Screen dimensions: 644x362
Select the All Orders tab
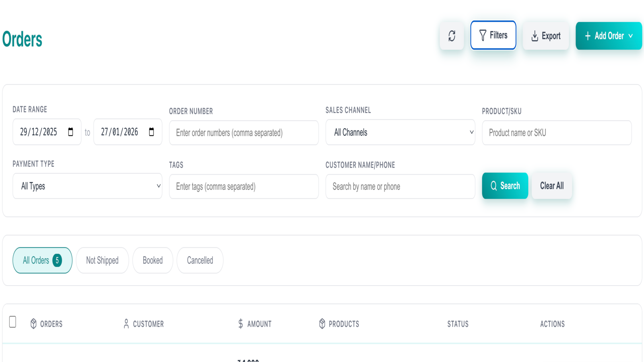(x=42, y=260)
